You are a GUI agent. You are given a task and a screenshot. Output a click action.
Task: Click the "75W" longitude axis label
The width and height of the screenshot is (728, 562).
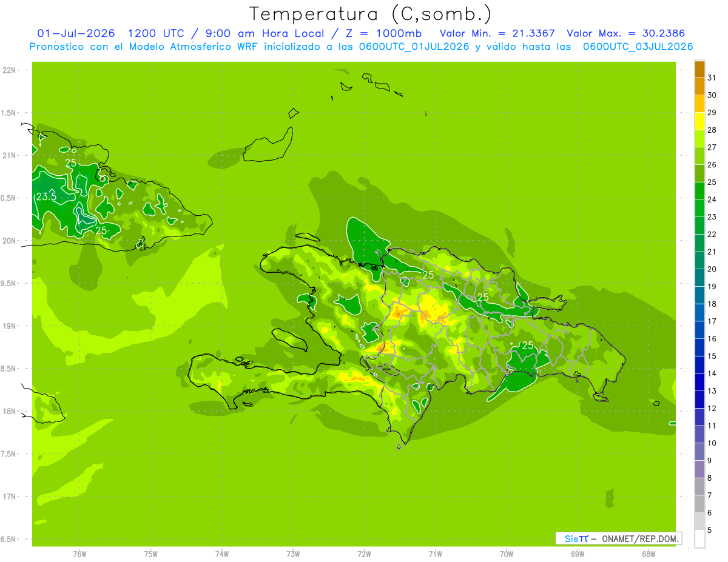click(x=150, y=554)
